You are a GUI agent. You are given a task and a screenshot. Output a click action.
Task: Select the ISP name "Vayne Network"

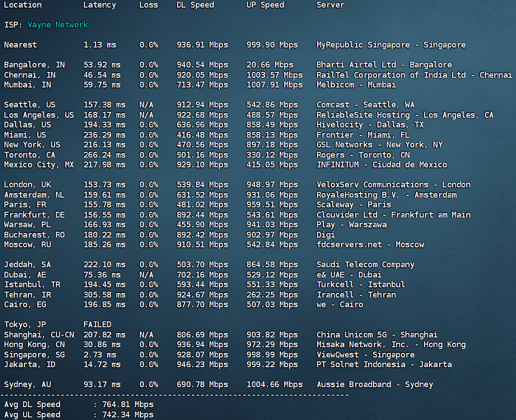tap(58, 25)
